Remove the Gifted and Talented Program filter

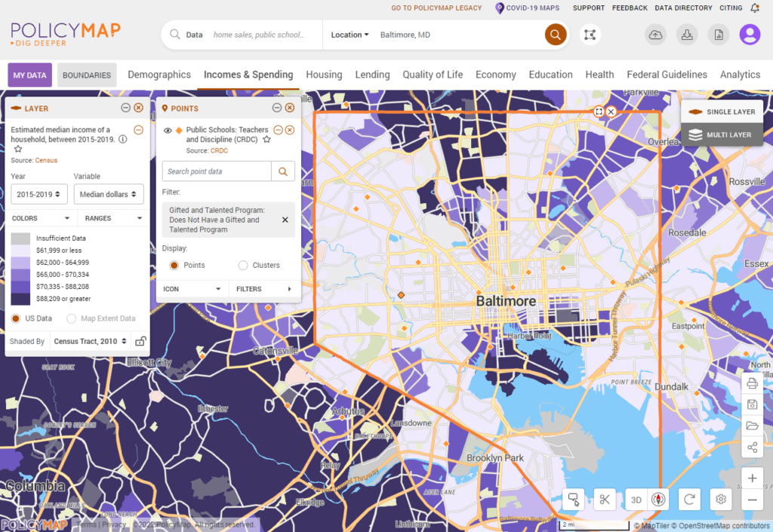[285, 220]
